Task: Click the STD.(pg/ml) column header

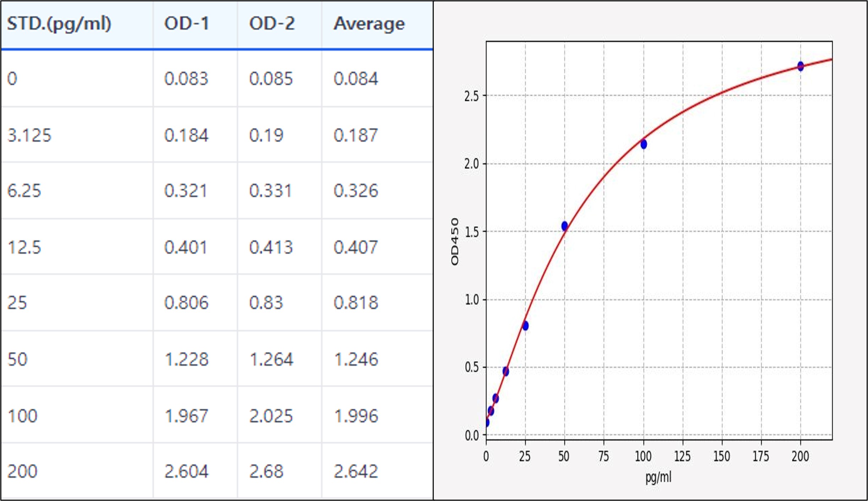Action: (x=59, y=24)
